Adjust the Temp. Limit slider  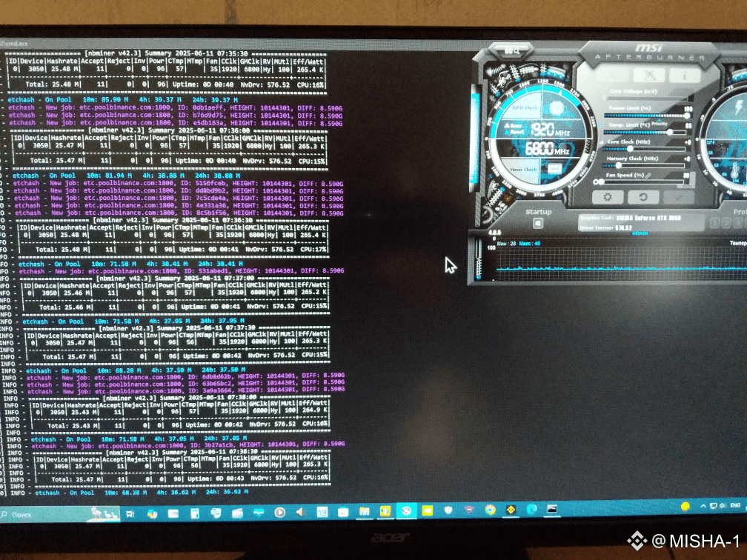point(645,133)
